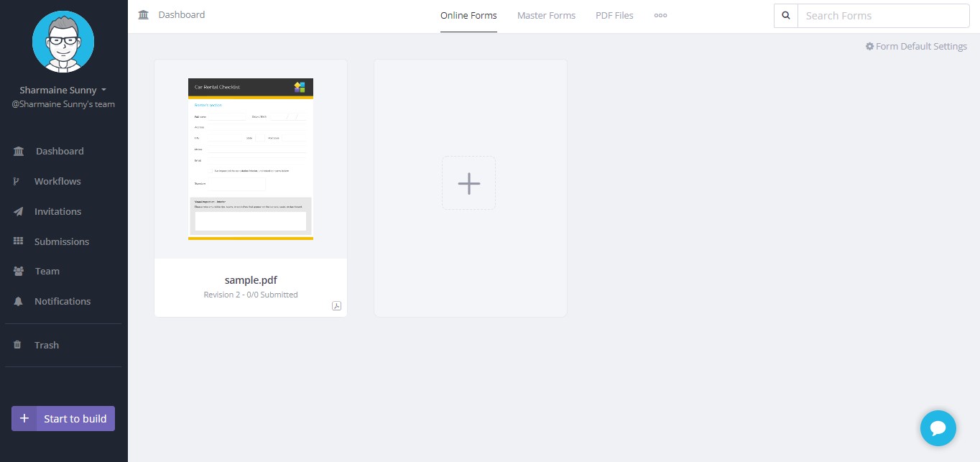This screenshot has width=980, height=462.
Task: Select the Online Forms tab
Action: [x=468, y=16]
